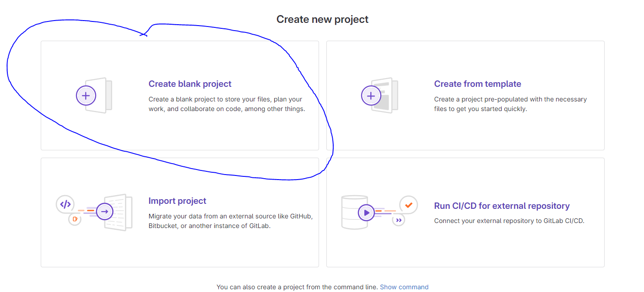
Task: Click the play button icon in CI/CD illustration
Action: click(x=366, y=212)
